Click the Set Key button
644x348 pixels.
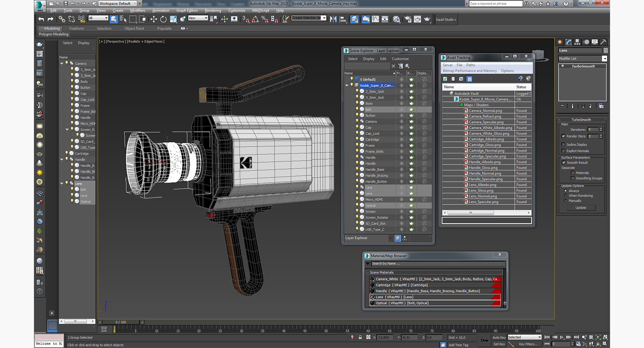pos(499,344)
